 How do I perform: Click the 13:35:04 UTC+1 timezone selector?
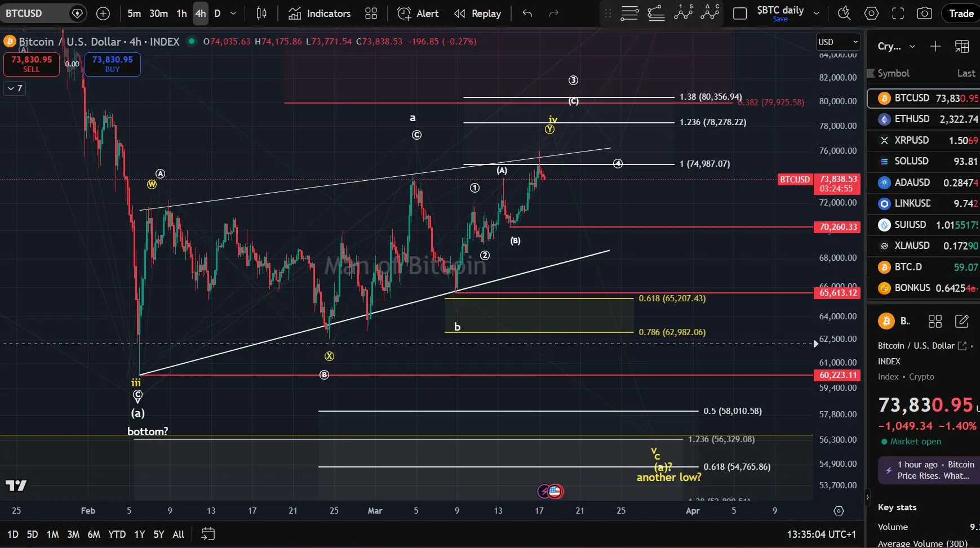pos(821,534)
